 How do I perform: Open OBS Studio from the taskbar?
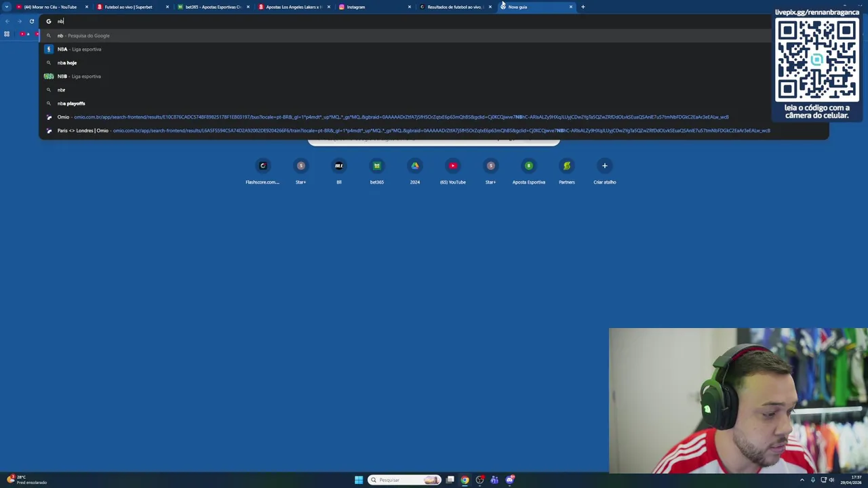tap(480, 480)
